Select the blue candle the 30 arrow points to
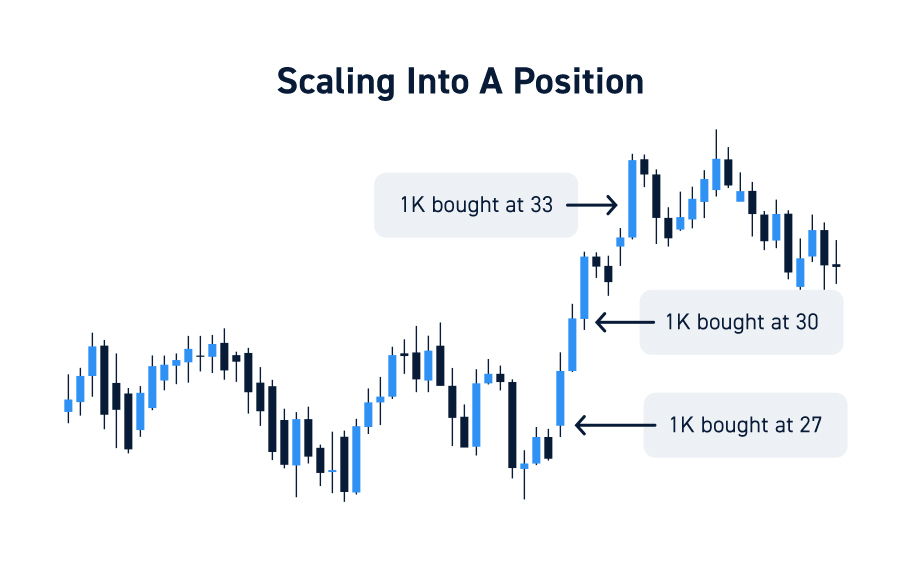Image resolution: width=921 pixels, height=578 pixels. click(584, 288)
